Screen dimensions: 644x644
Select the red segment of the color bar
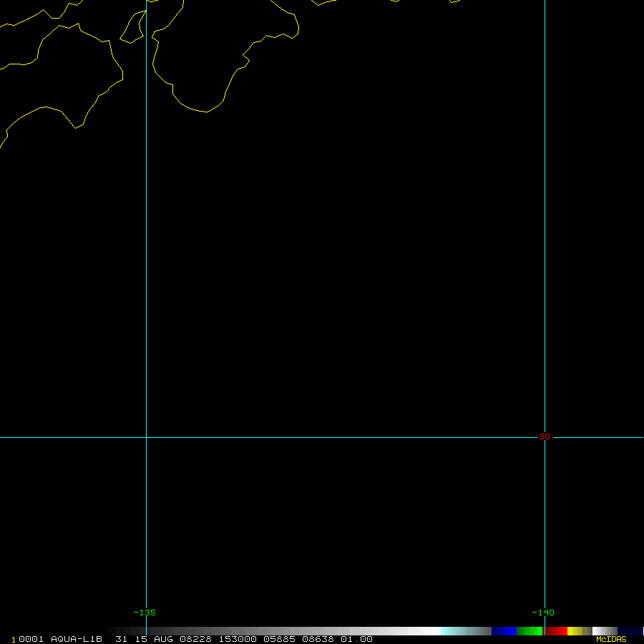coord(556,631)
